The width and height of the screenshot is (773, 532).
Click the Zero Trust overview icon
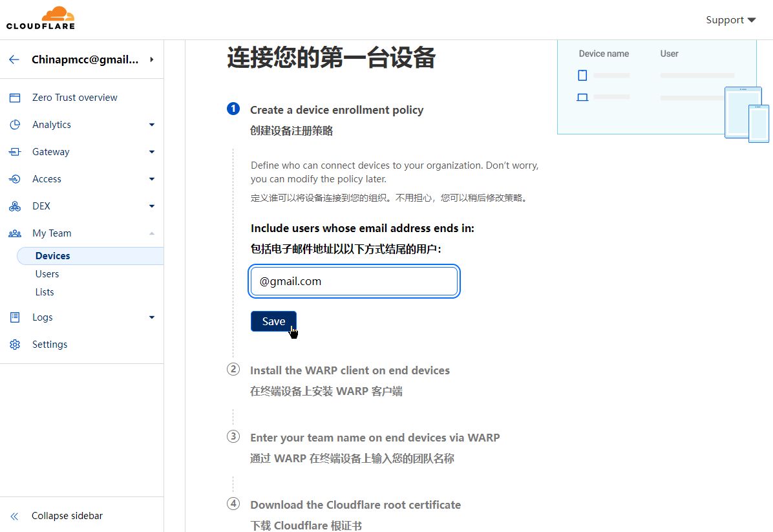point(15,98)
